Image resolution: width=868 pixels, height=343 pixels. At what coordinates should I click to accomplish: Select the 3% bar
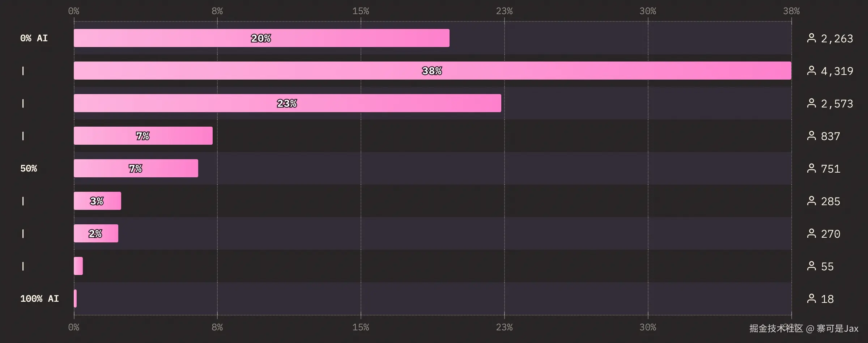(97, 201)
